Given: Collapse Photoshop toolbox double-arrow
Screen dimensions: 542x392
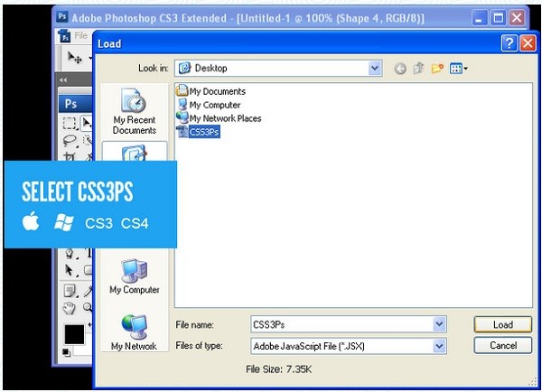Looking at the screenshot, I should [x=63, y=79].
